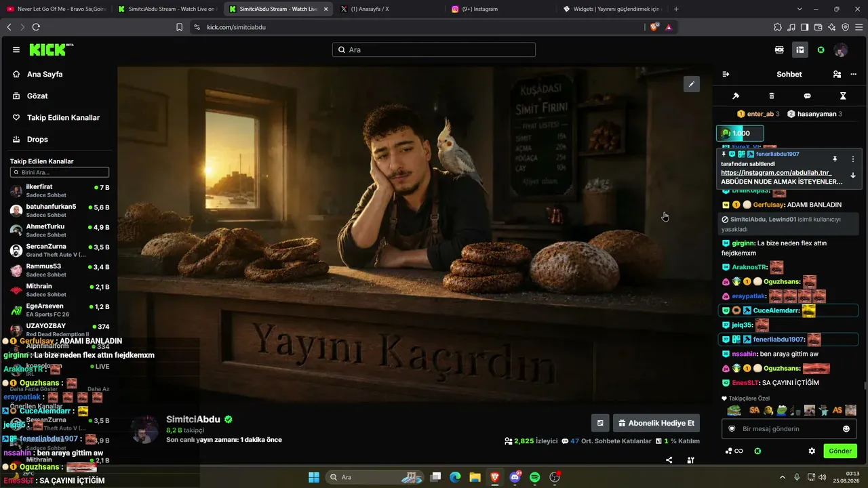This screenshot has width=868, height=488.
Task: Open channel points icon below chat
Action: (734, 451)
